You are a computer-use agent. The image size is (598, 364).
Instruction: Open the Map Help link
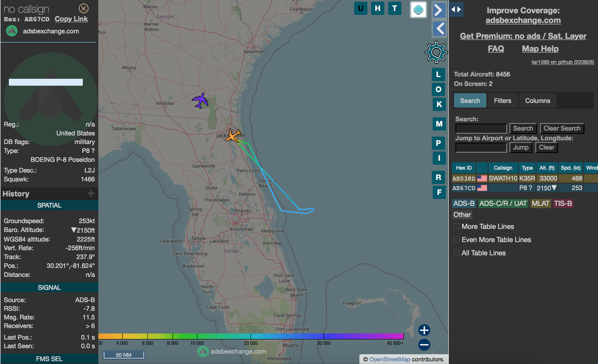click(540, 49)
